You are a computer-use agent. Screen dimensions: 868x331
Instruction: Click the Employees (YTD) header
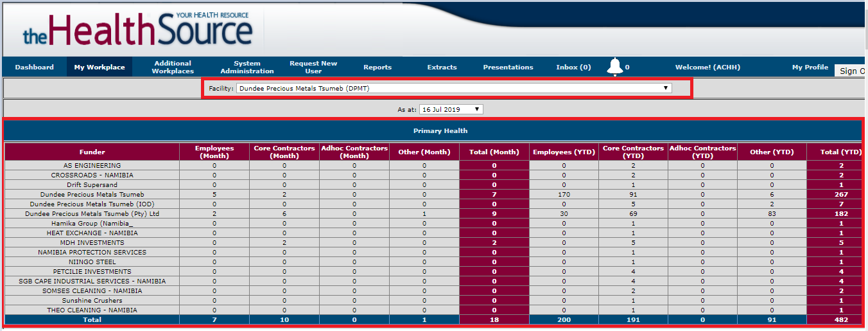point(564,152)
